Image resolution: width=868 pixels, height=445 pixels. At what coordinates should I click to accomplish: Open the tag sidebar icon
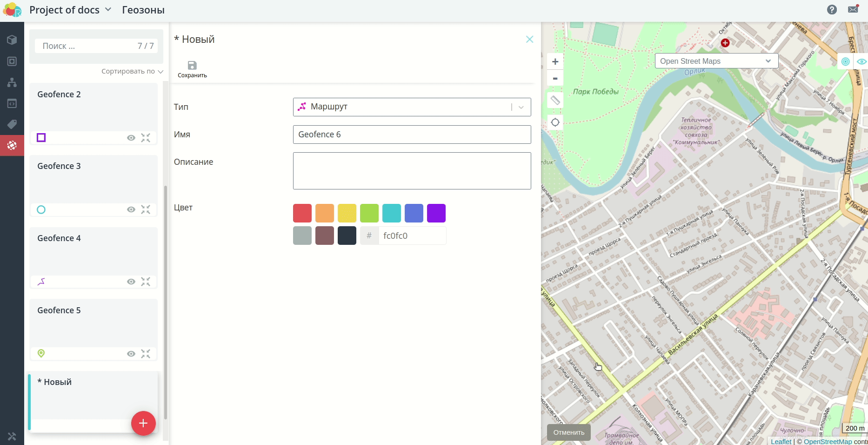[12, 124]
